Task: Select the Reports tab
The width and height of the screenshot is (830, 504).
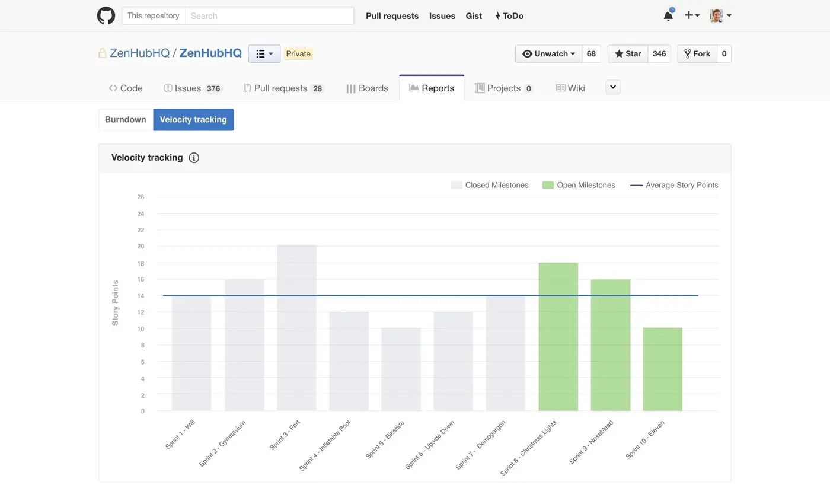Action: [x=432, y=88]
